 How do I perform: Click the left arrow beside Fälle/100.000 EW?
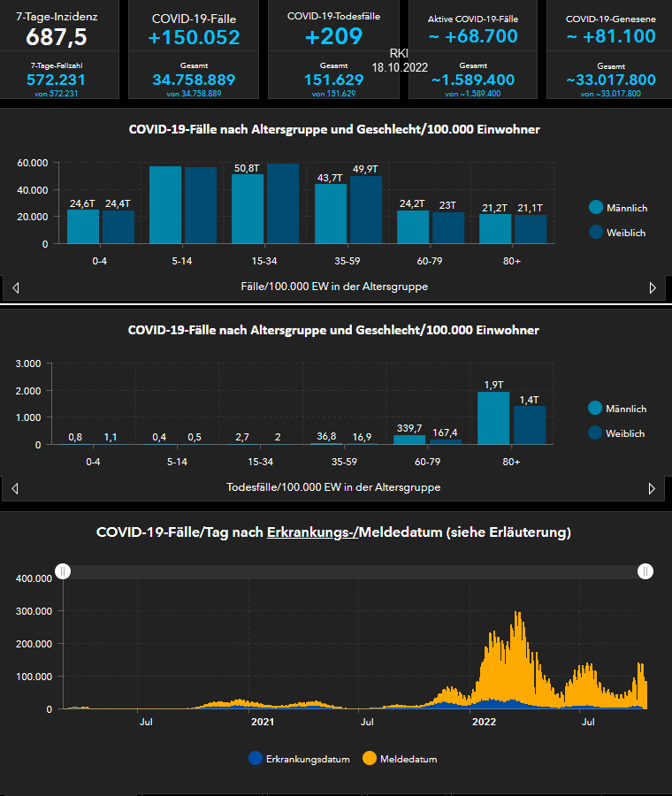(16, 287)
